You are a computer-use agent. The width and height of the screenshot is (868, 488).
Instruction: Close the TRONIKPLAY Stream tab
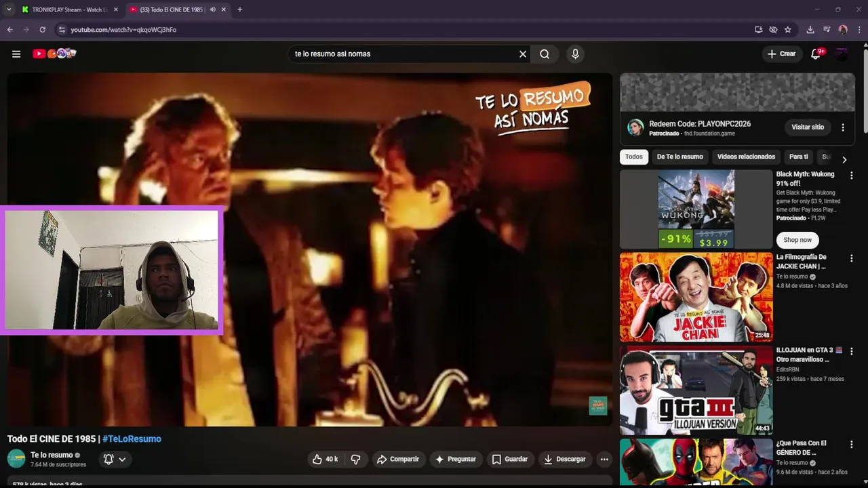click(116, 9)
